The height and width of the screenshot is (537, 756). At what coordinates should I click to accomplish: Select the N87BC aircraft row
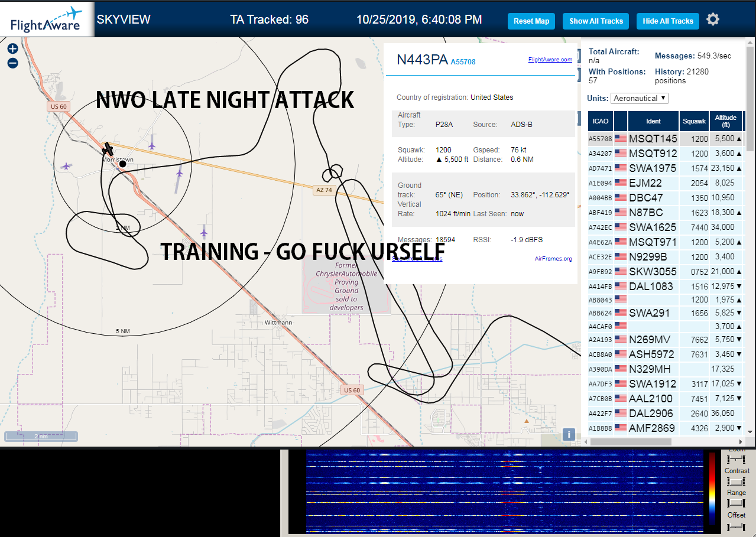pyautogui.click(x=666, y=213)
